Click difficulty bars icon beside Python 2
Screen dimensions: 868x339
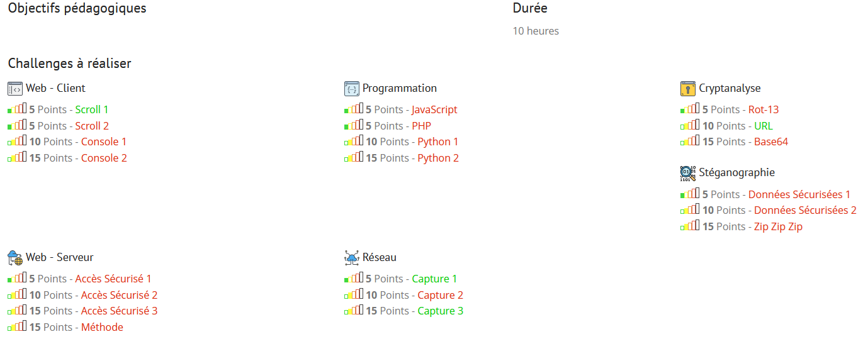click(x=354, y=158)
